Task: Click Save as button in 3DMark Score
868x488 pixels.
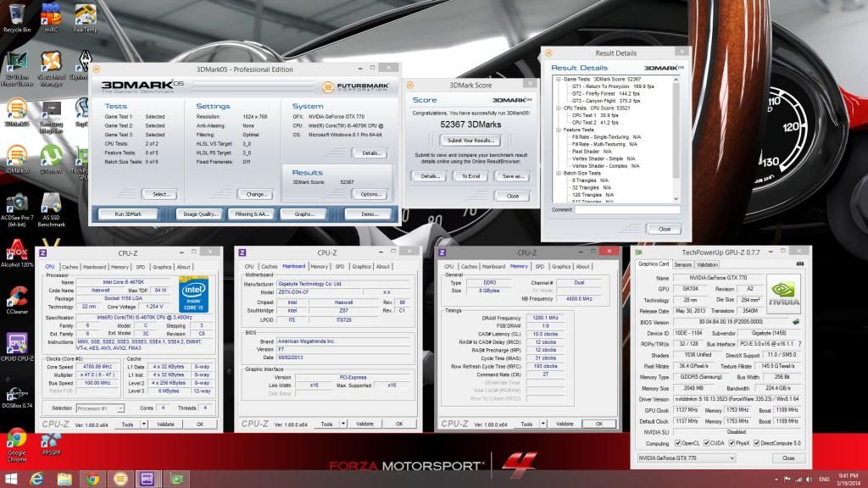Action: click(x=513, y=176)
